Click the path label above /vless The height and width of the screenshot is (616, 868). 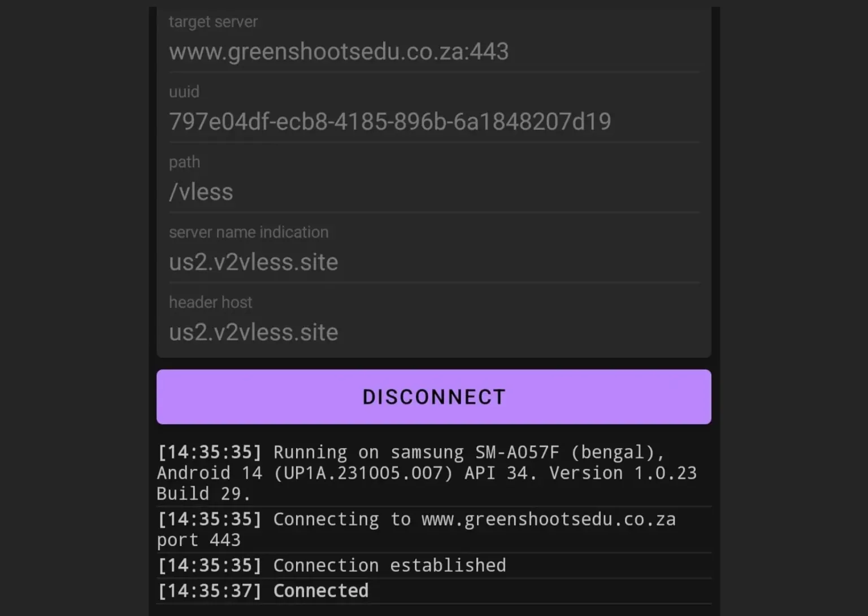pyautogui.click(x=184, y=162)
